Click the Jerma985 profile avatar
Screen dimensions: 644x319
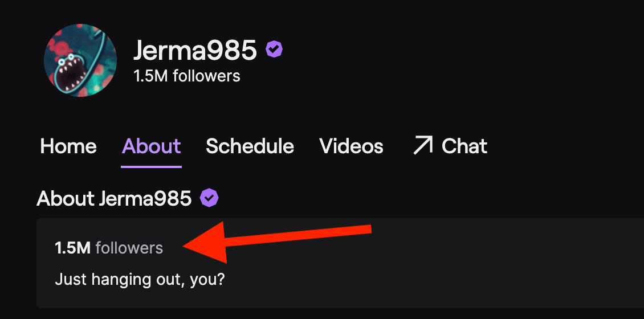(80, 60)
